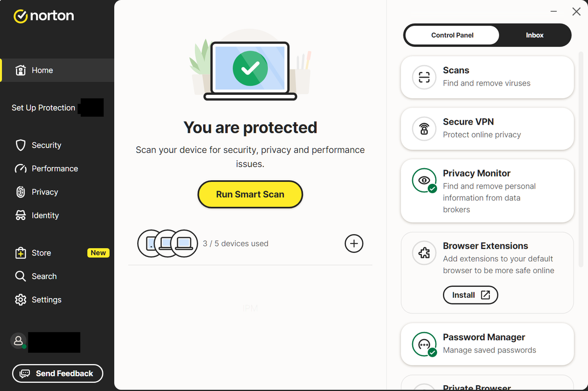
Task: Click the Privacy Monitor eye icon
Action: click(x=424, y=180)
